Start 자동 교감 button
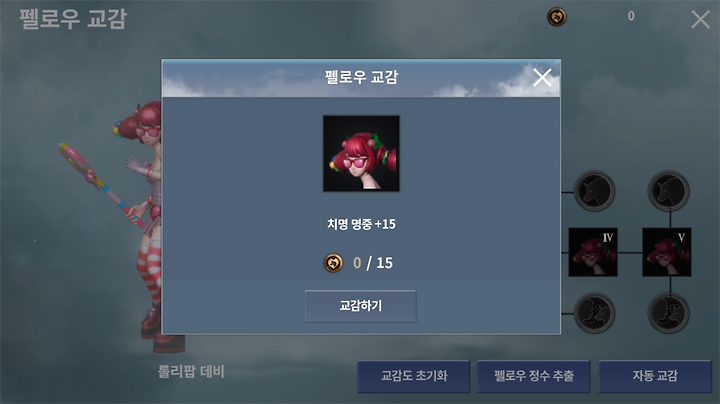Screen dimensions: 720x404 (655, 376)
